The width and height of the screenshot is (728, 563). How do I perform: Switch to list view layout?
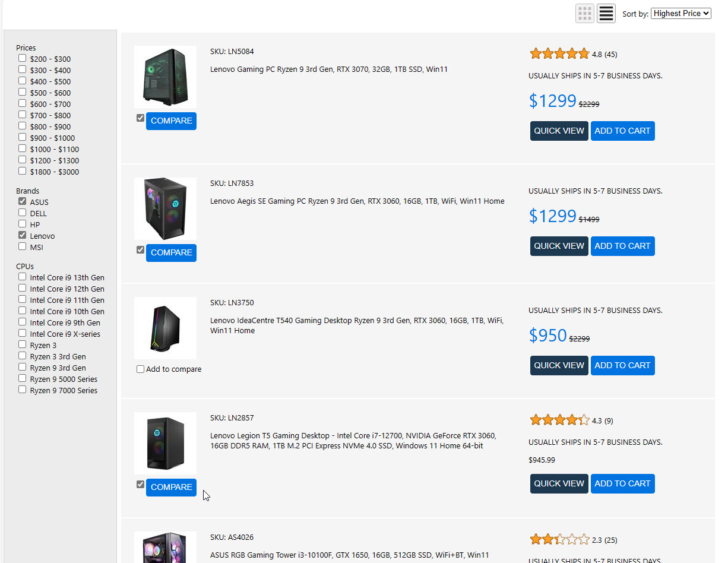pyautogui.click(x=606, y=13)
